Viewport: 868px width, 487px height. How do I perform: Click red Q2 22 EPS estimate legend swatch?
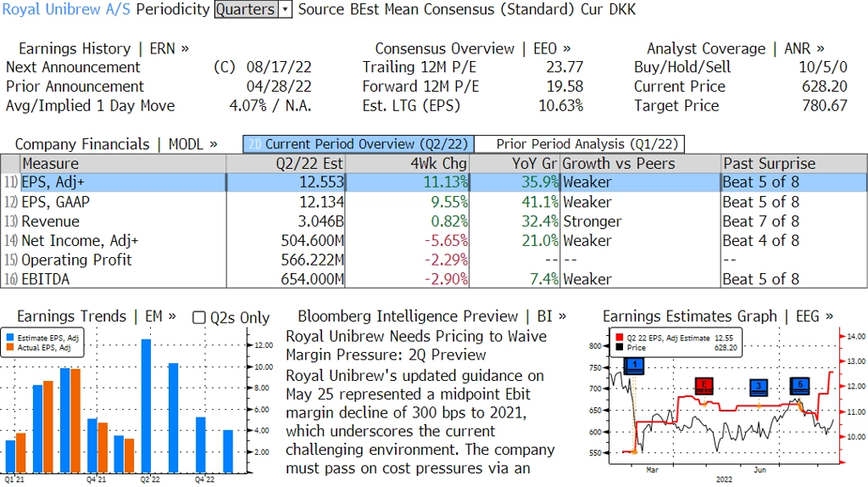point(619,338)
